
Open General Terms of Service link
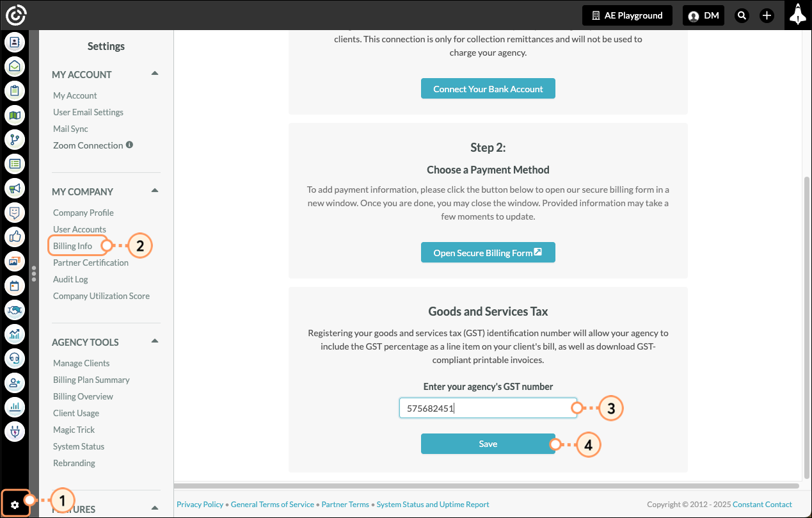point(273,505)
